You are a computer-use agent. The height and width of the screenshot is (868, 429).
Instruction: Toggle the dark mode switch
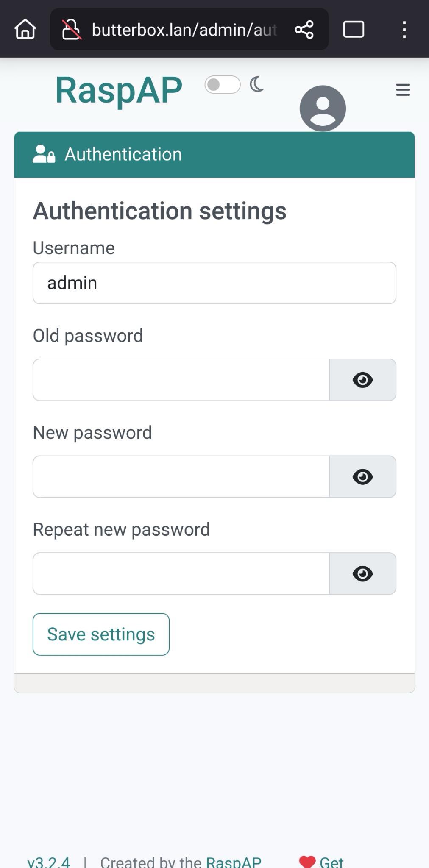click(223, 85)
